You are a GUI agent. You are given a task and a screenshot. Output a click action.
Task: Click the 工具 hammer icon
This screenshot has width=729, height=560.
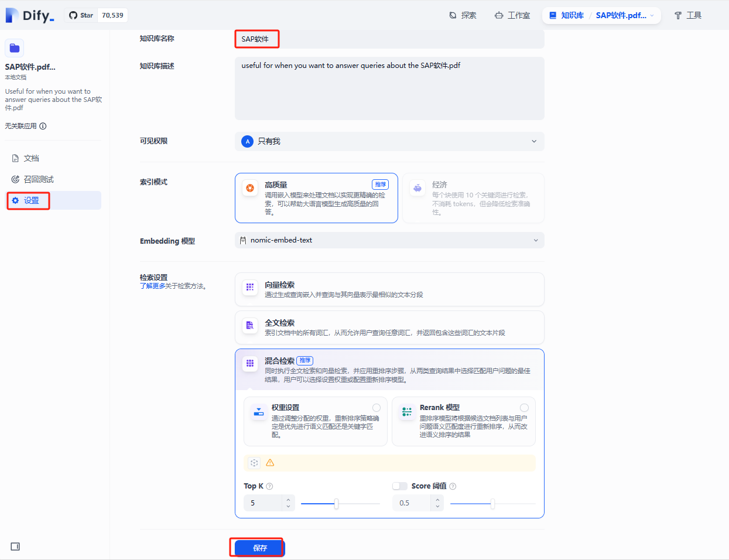pos(678,15)
